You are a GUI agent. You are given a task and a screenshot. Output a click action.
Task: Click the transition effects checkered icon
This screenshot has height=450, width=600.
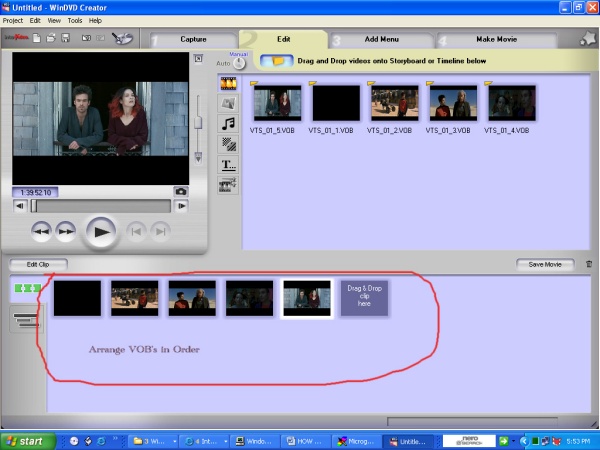[228, 144]
